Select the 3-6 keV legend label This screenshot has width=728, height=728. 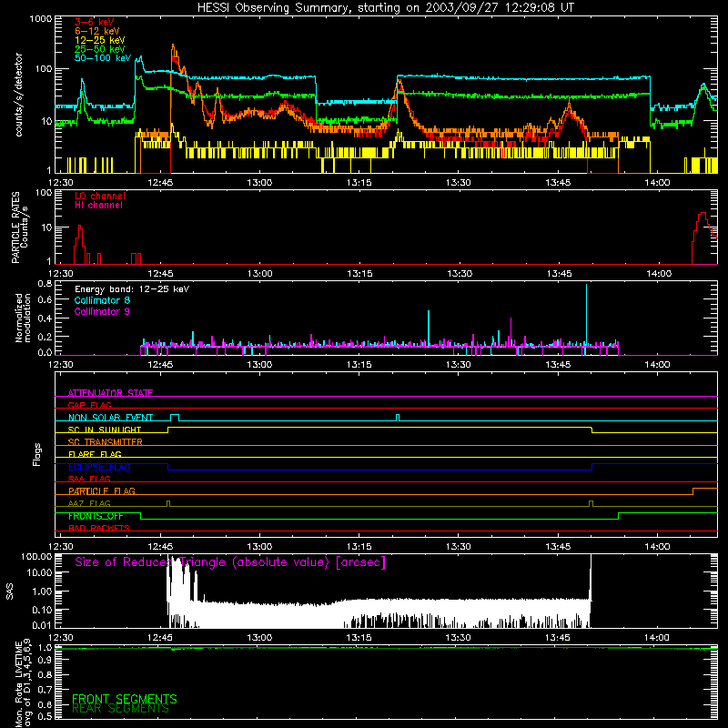pos(95,22)
